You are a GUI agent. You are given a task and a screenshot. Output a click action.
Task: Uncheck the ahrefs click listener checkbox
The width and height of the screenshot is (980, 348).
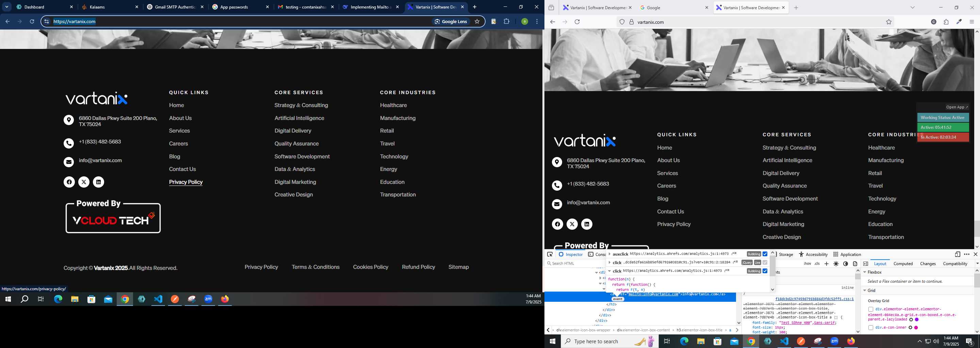765,271
